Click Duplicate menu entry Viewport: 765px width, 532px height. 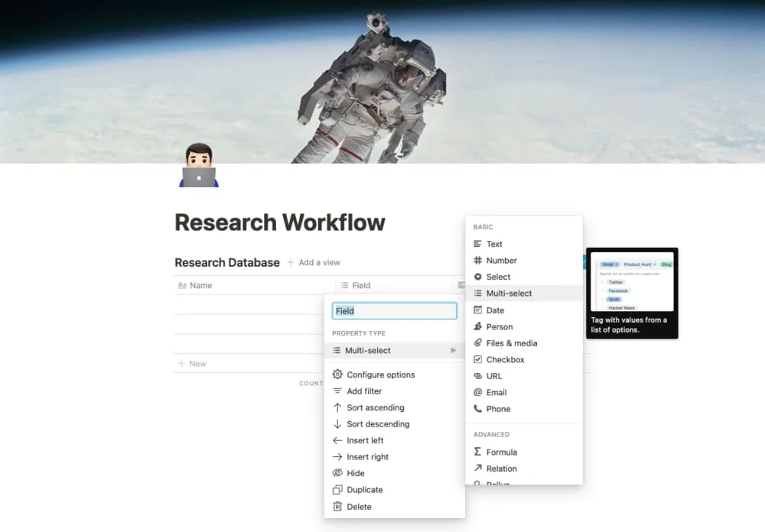[x=394, y=489]
